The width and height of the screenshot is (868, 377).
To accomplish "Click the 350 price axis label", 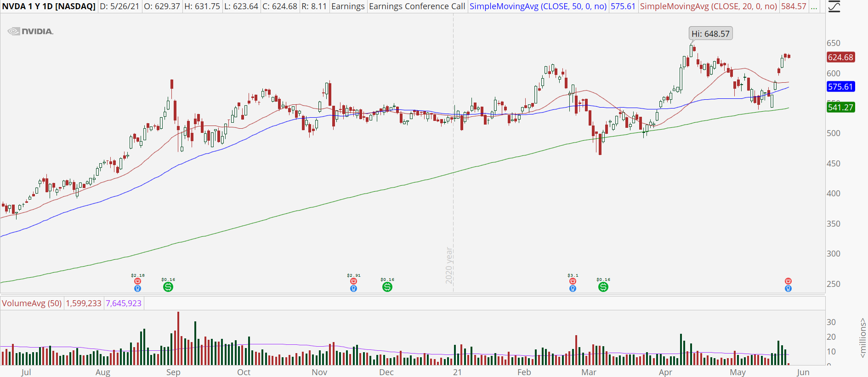I will point(834,223).
